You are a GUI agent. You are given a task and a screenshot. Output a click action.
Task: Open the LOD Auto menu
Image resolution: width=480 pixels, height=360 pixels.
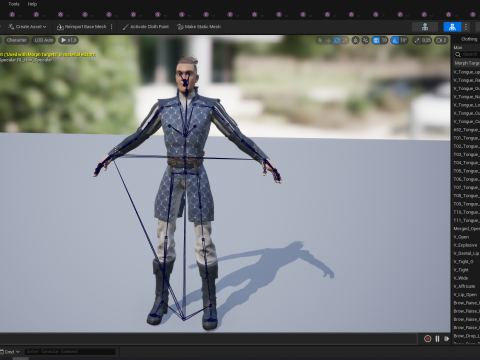tap(44, 40)
